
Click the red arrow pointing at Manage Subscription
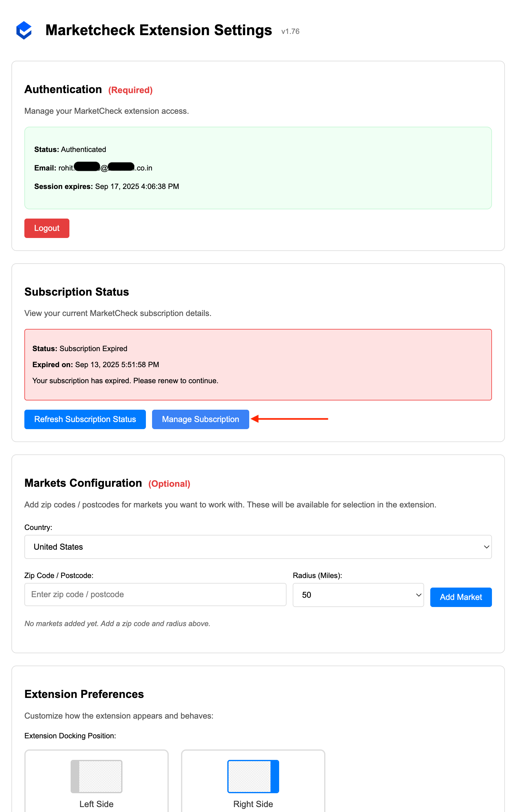(289, 419)
